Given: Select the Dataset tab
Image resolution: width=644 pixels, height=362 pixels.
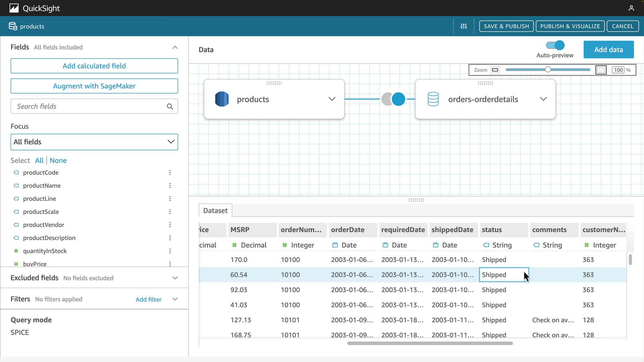Looking at the screenshot, I should (215, 210).
